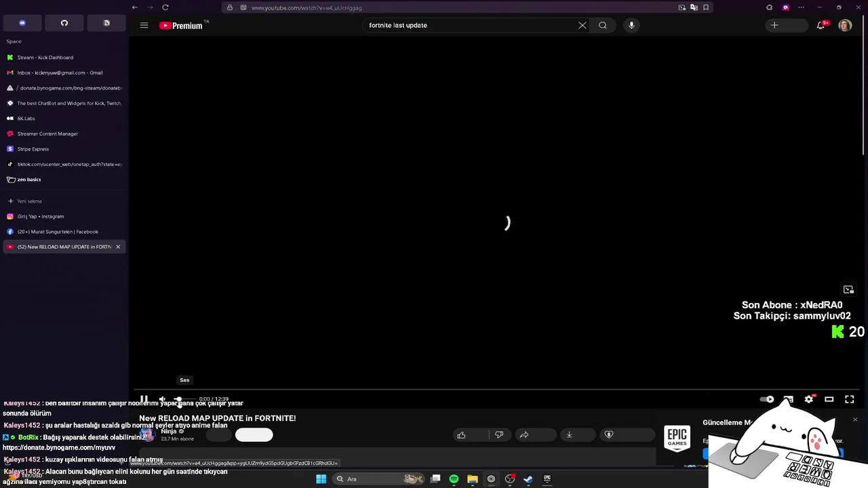The height and width of the screenshot is (488, 868).
Task: Click the YouTube URL in address bar
Action: tap(307, 7)
